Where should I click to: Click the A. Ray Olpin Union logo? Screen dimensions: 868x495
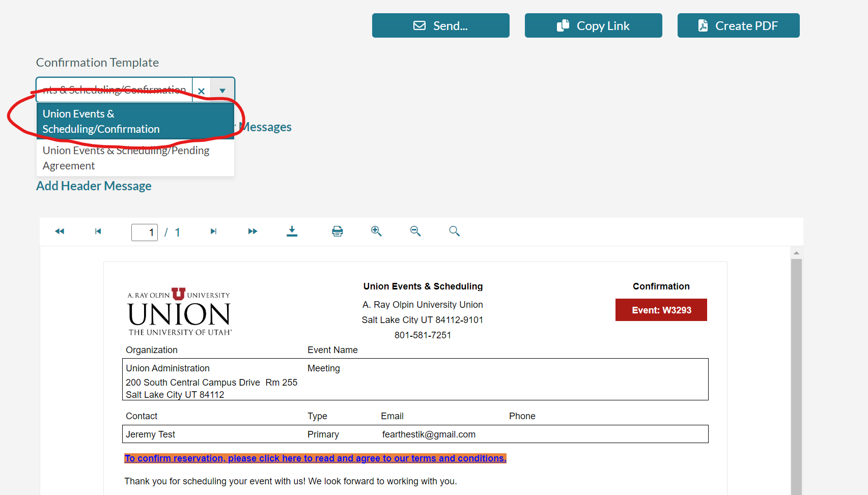click(x=179, y=311)
